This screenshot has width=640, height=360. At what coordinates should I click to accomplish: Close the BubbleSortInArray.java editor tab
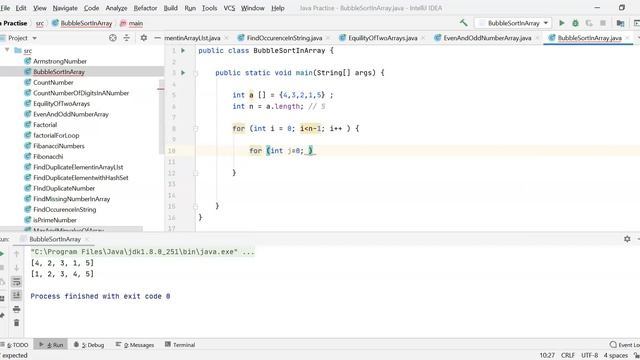tap(627, 38)
